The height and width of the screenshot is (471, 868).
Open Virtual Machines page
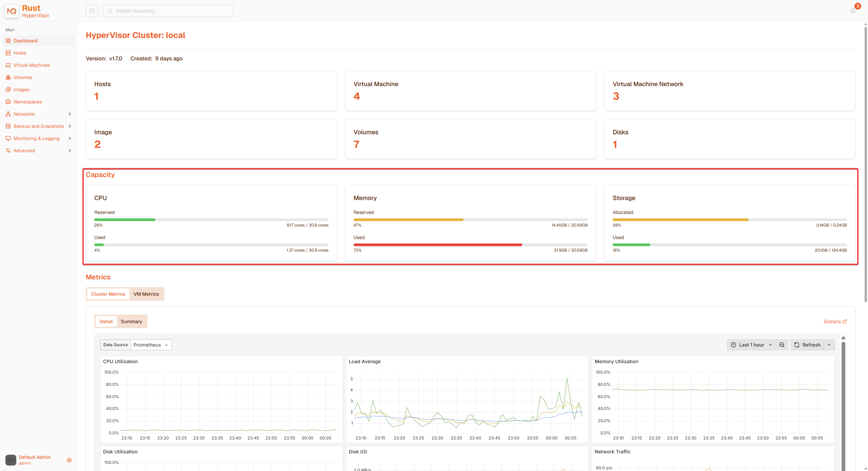coord(39,65)
